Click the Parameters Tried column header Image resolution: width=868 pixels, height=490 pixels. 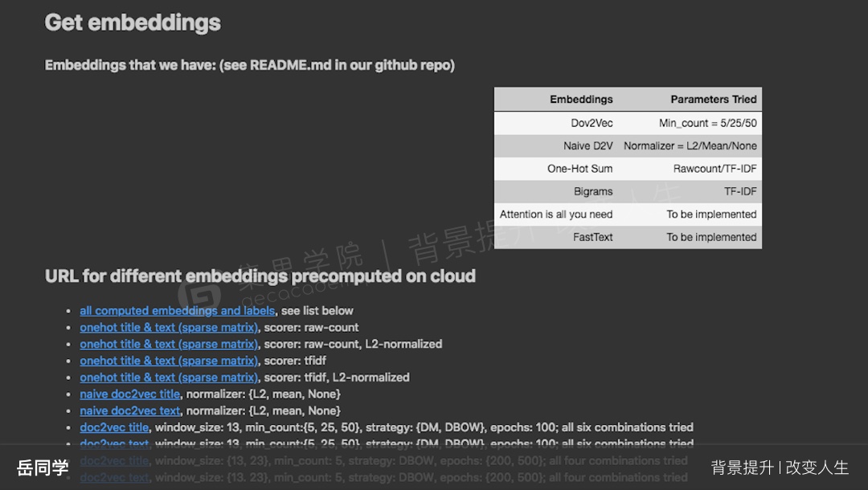pyautogui.click(x=714, y=99)
